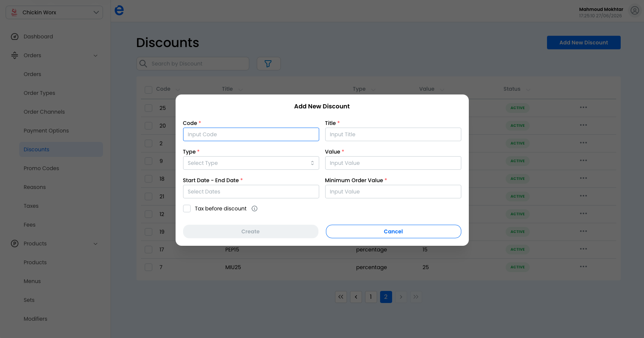Go to Order Types sidebar item
This screenshot has width=644, height=338.
click(39, 93)
